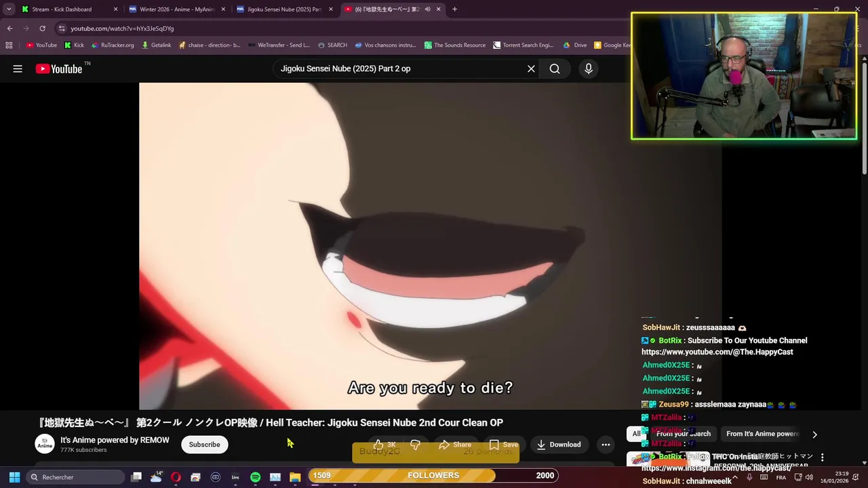Image resolution: width=868 pixels, height=488 pixels.
Task: Select the From your search chip
Action: (x=683, y=434)
